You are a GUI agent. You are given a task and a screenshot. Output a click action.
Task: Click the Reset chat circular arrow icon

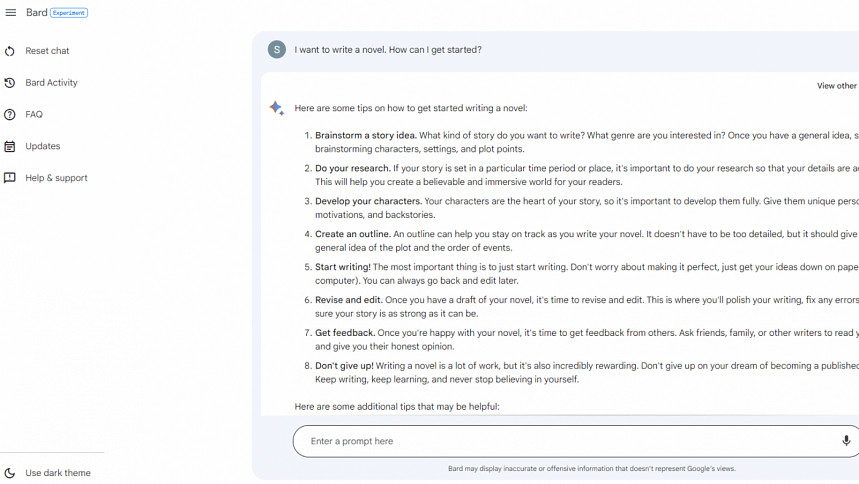click(10, 51)
